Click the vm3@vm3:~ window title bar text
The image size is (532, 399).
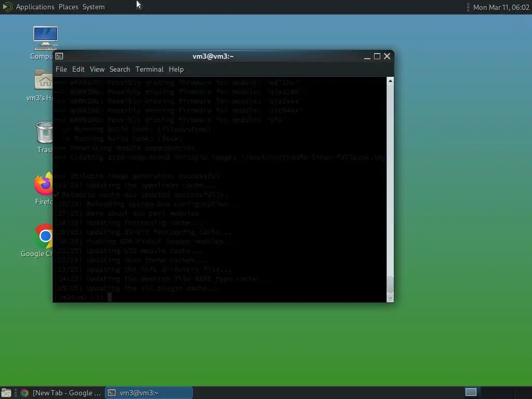pyautogui.click(x=213, y=56)
